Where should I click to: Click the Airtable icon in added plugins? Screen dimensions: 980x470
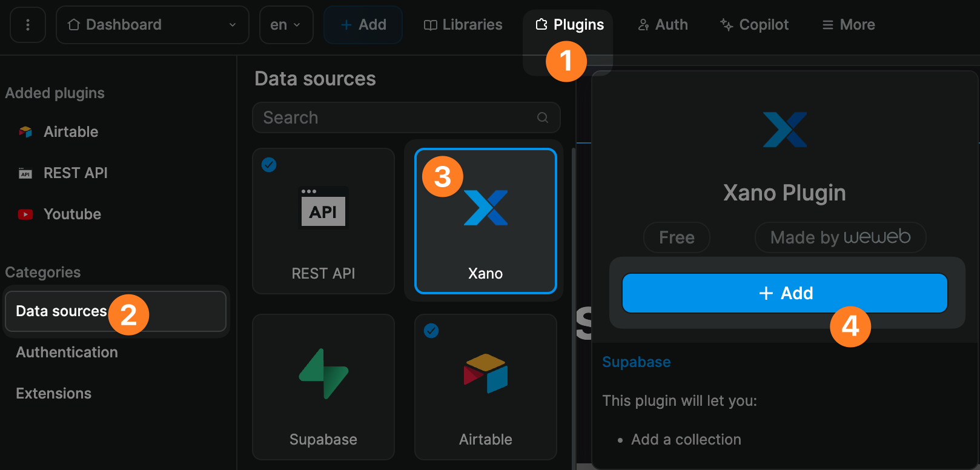pyautogui.click(x=25, y=131)
